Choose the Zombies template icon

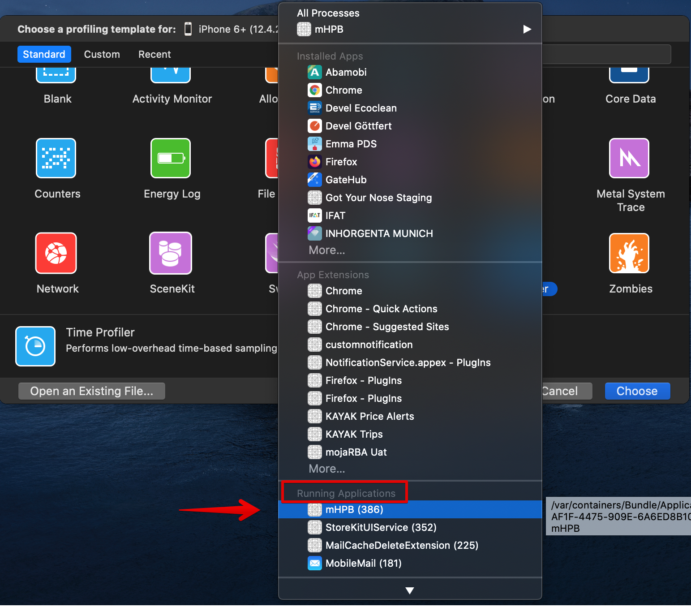(629, 253)
